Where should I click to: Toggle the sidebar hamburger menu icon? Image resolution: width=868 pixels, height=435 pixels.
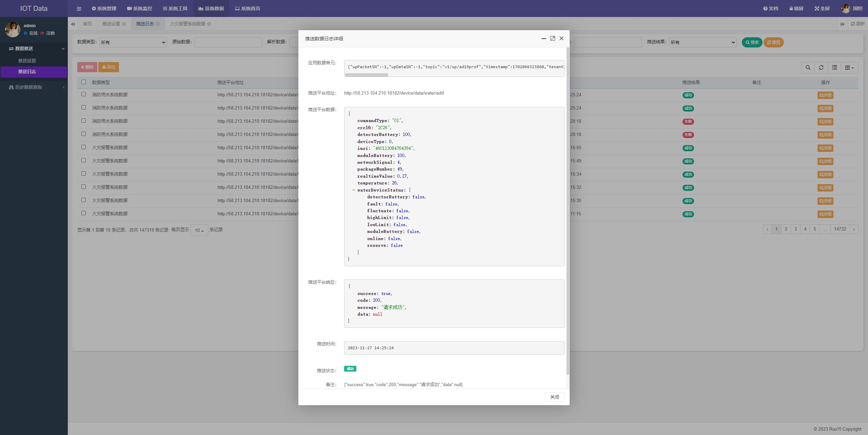[79, 8]
